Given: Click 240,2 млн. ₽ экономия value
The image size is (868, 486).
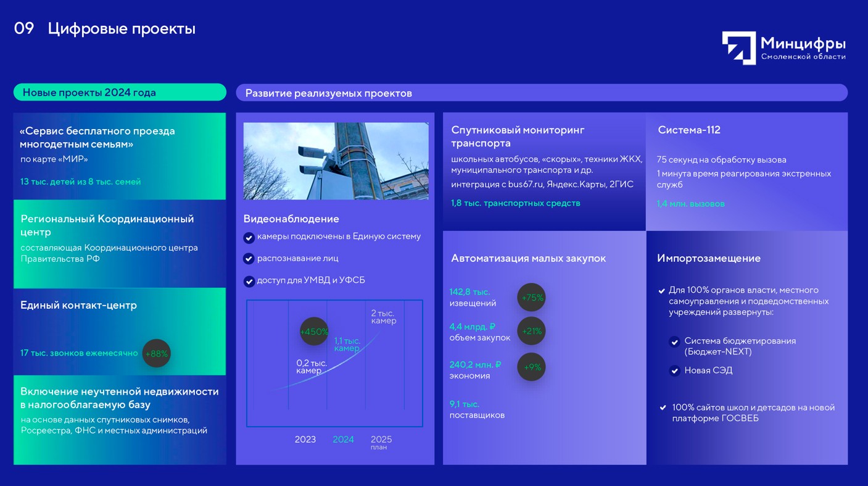Looking at the screenshot, I should click(x=475, y=370).
